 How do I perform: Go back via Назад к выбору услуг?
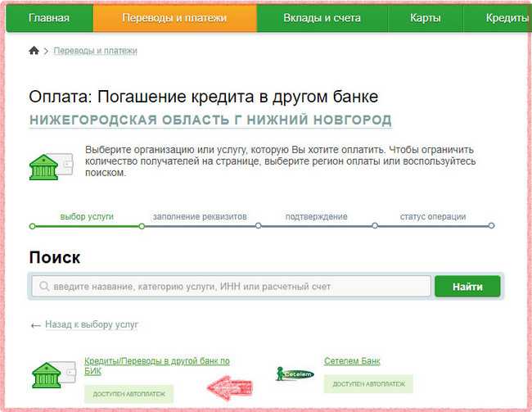click(x=92, y=324)
